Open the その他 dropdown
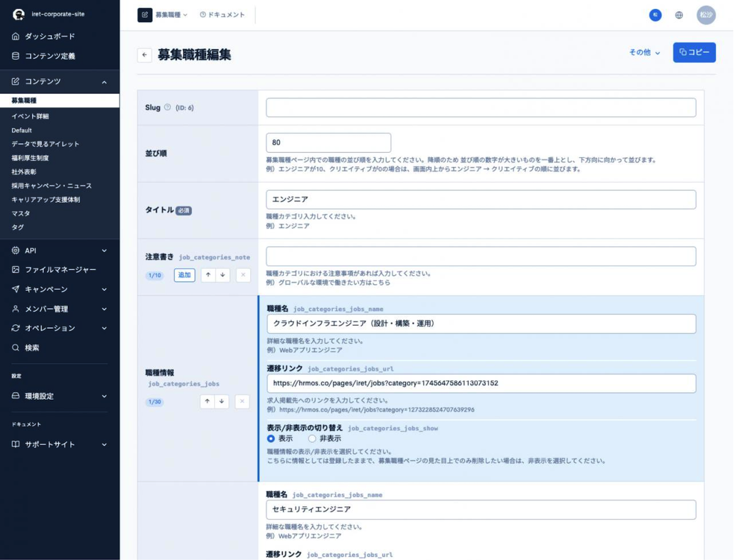Viewport: 734px width, 560px height. (x=645, y=53)
